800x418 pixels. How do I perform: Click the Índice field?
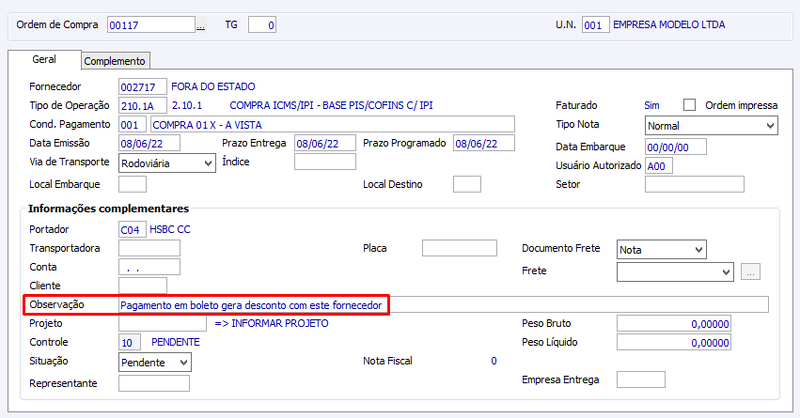point(325,162)
